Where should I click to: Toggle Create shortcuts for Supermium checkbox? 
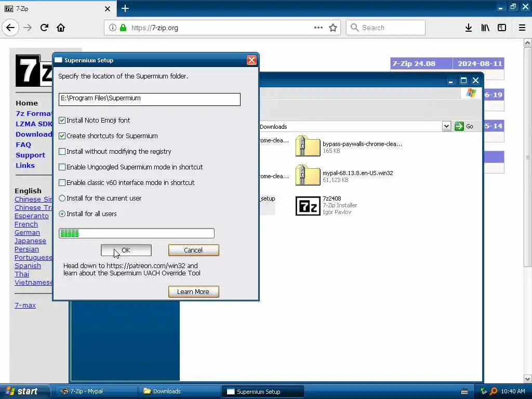62,136
